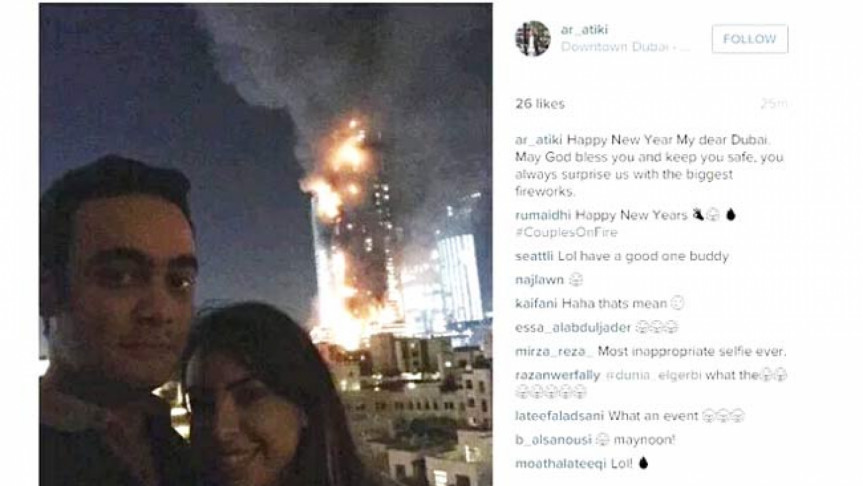Open ar_atiki profile picture avatar
Screen dimensions: 863x486
point(533,39)
